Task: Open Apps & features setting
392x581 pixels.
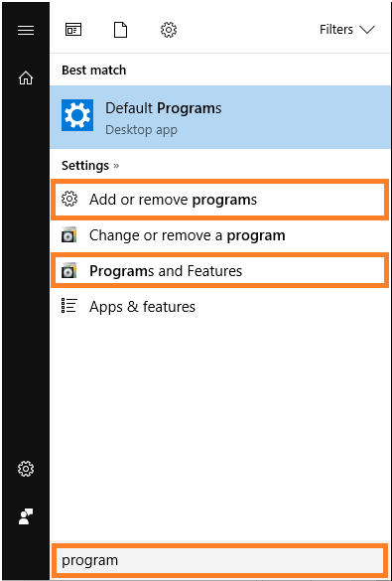Action: tap(220, 307)
